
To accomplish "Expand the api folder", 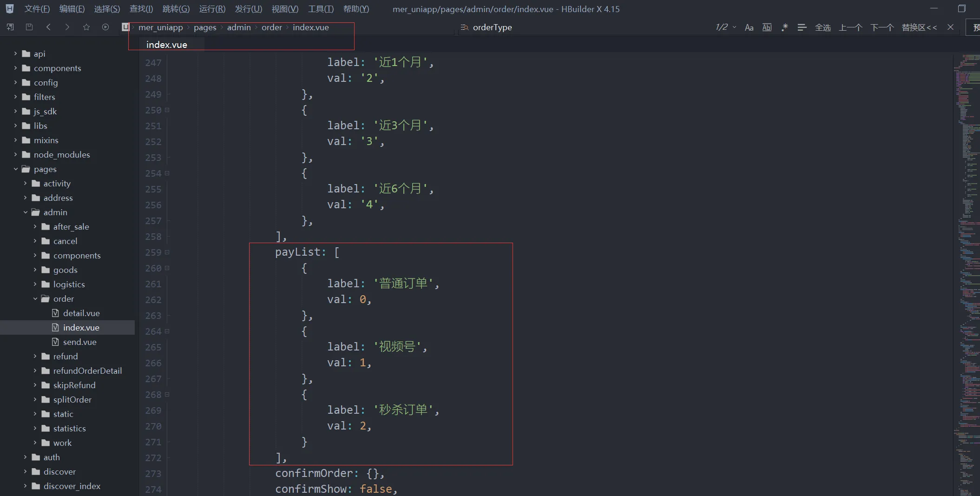I will (x=15, y=53).
